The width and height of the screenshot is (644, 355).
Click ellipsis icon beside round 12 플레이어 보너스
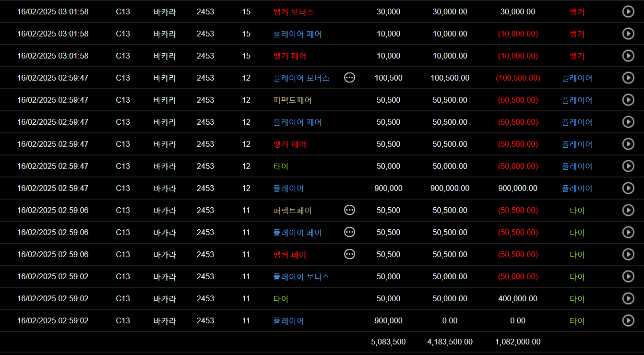tap(350, 78)
